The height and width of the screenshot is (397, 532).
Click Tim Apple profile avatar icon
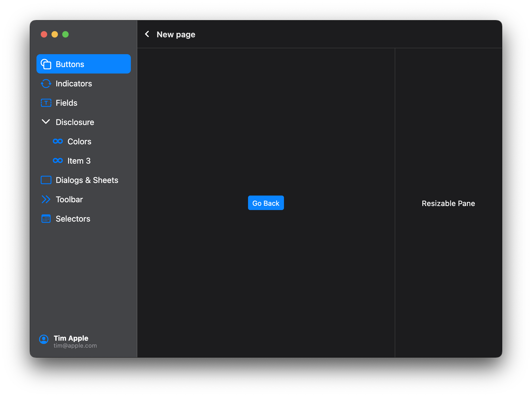44,339
